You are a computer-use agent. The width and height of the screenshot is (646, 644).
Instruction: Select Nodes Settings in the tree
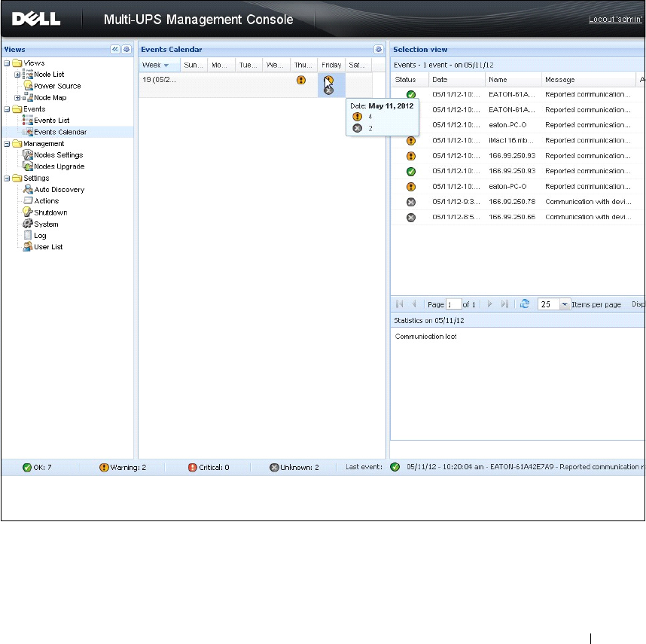click(58, 155)
